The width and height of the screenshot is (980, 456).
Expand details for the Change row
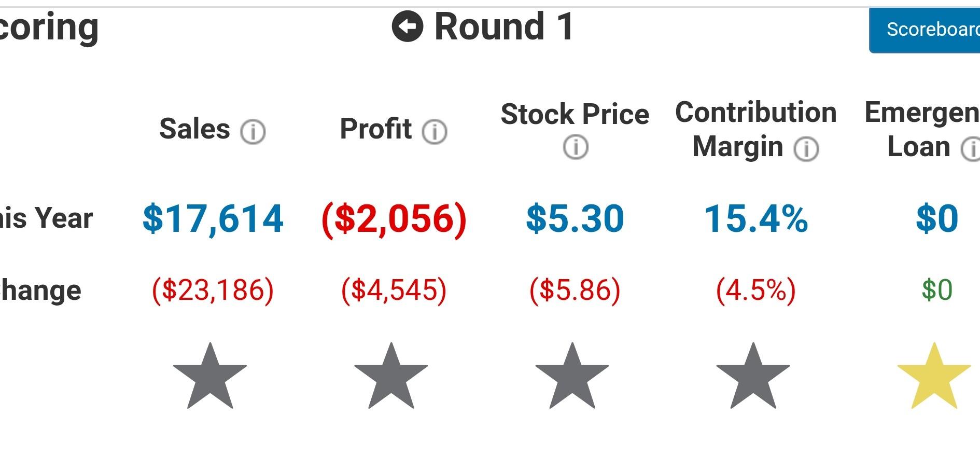41,289
